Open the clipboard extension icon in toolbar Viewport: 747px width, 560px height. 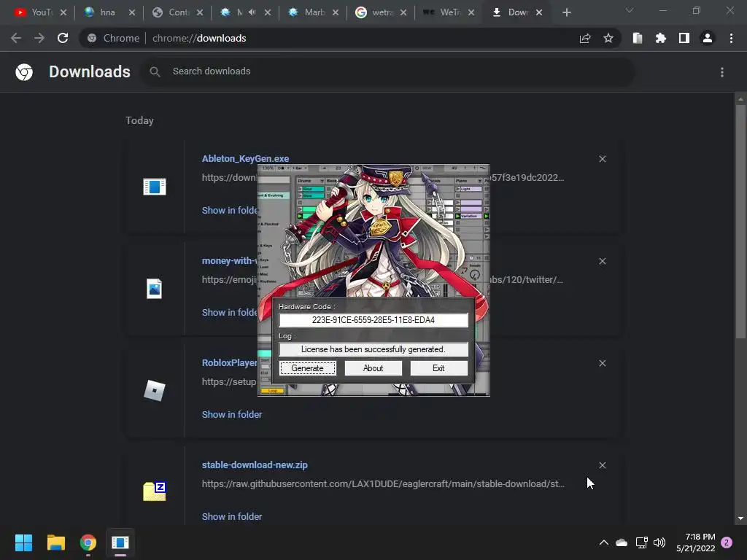638,38
